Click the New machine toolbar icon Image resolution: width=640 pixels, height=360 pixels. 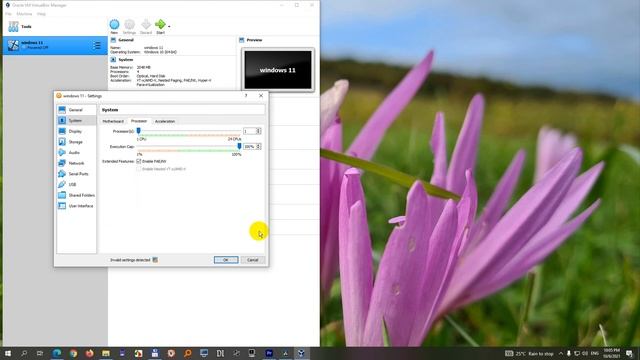[114, 24]
